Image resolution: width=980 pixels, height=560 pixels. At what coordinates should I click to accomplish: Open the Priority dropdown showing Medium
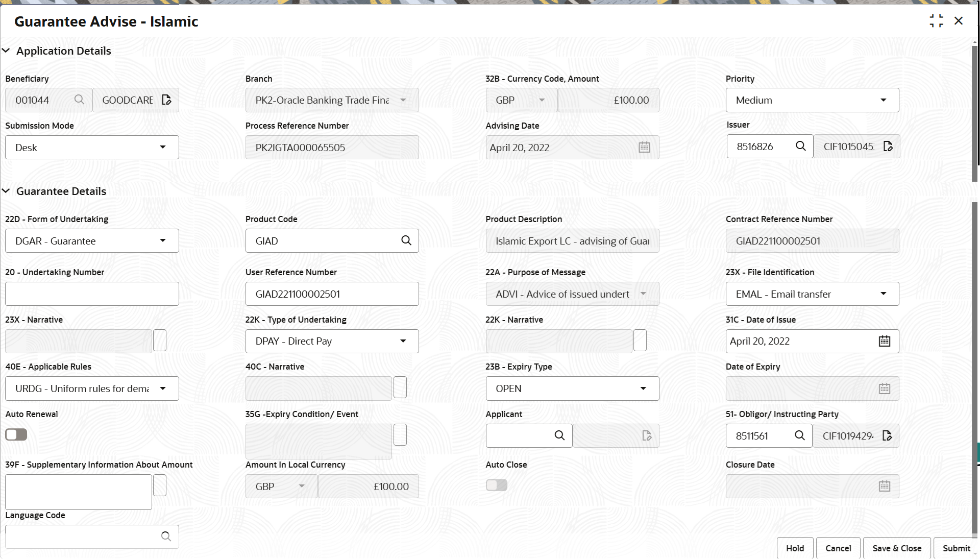(x=812, y=100)
